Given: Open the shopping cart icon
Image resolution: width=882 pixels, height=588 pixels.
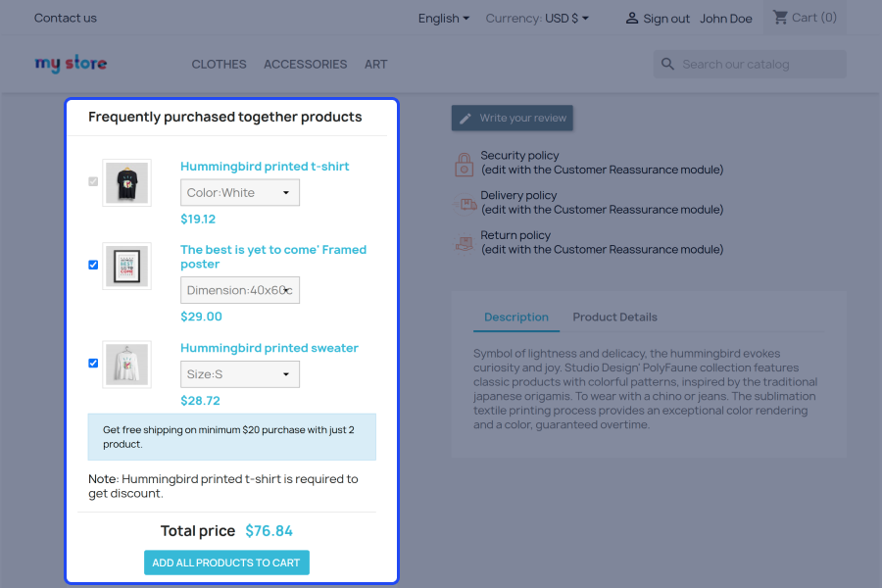Looking at the screenshot, I should 780,18.
